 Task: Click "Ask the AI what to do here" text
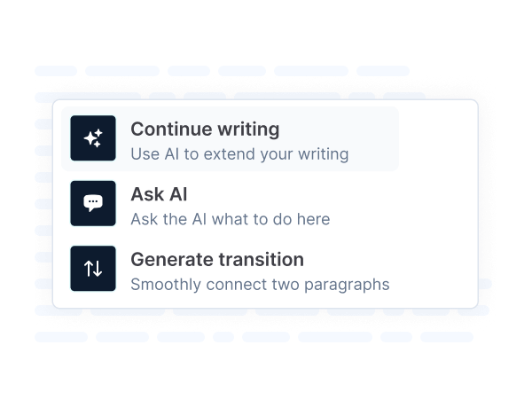(230, 219)
